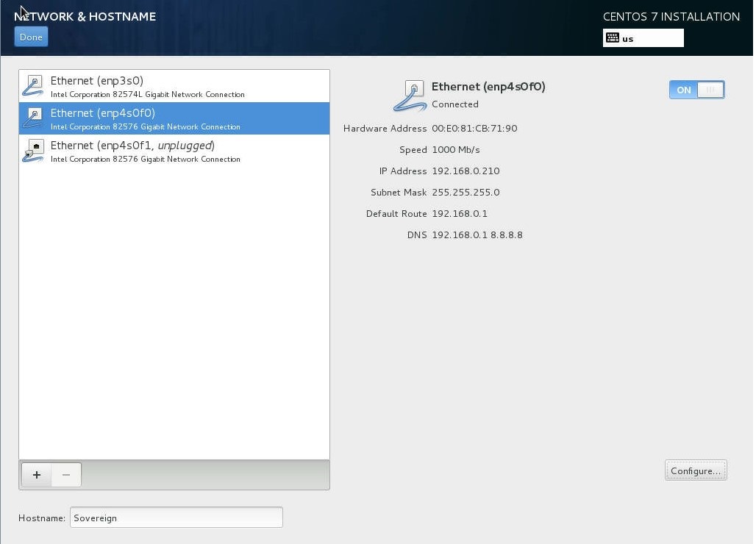The height and width of the screenshot is (544, 756).
Task: Select the 'us' keyboard layout text
Action: click(628, 39)
